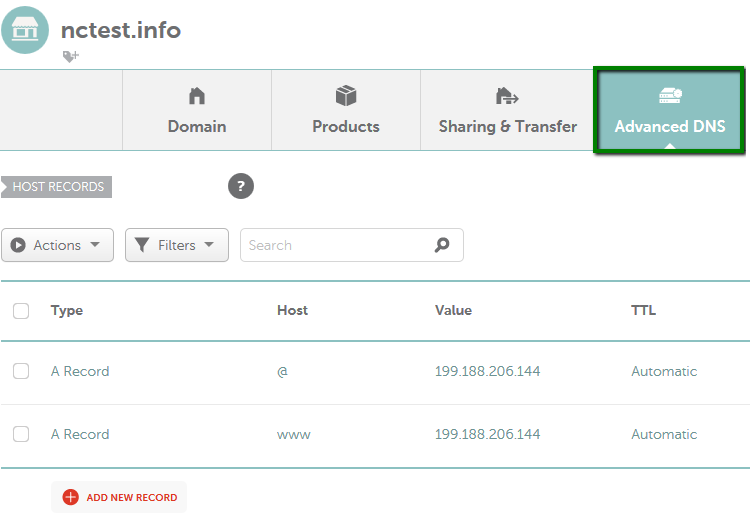Click the TTL column header
This screenshot has width=750, height=523.
coord(643,310)
